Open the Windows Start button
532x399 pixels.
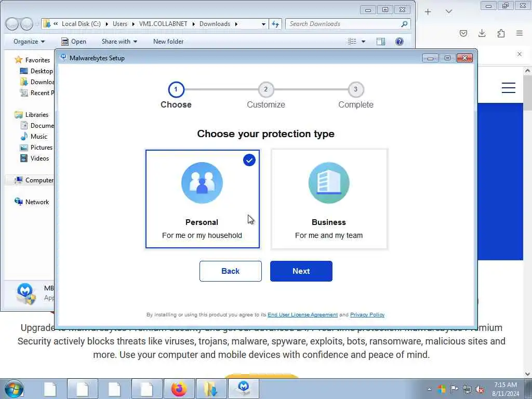pos(14,389)
